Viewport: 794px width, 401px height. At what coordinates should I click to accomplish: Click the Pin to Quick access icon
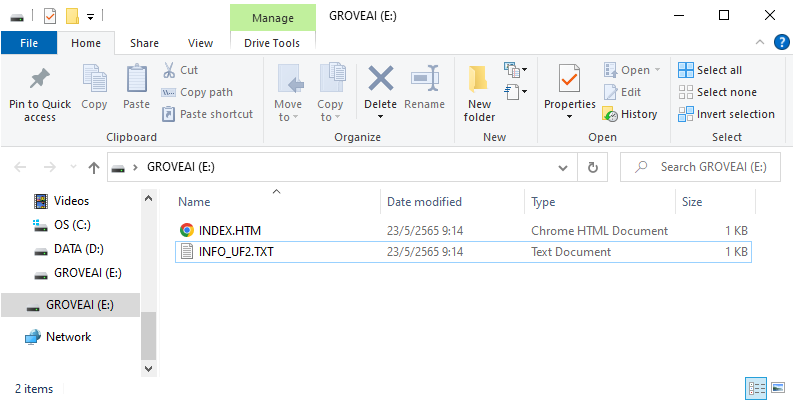coord(39,79)
